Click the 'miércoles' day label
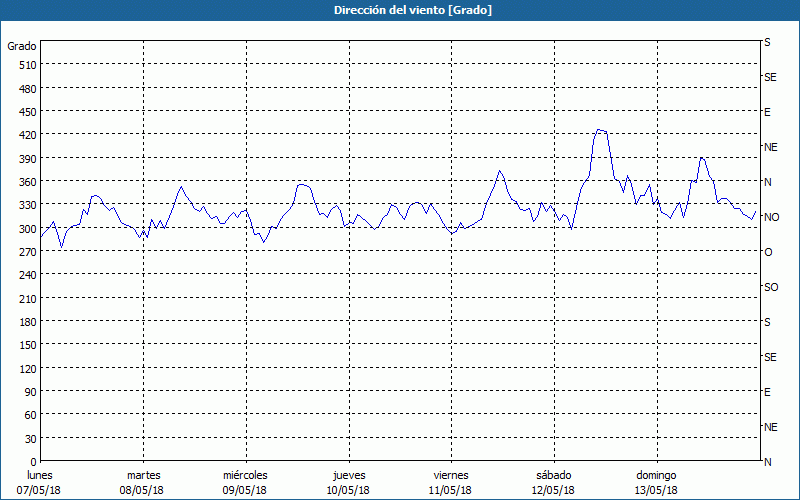The image size is (800, 500). coord(245,475)
